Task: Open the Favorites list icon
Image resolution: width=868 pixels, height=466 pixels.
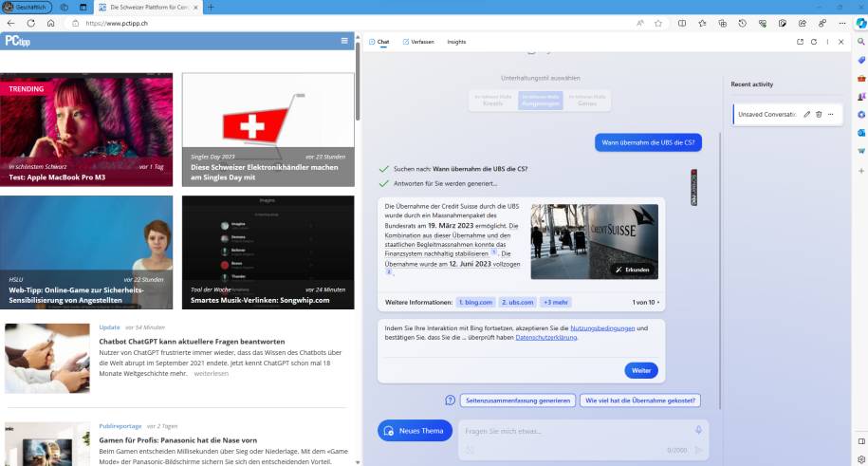Action: click(702, 24)
